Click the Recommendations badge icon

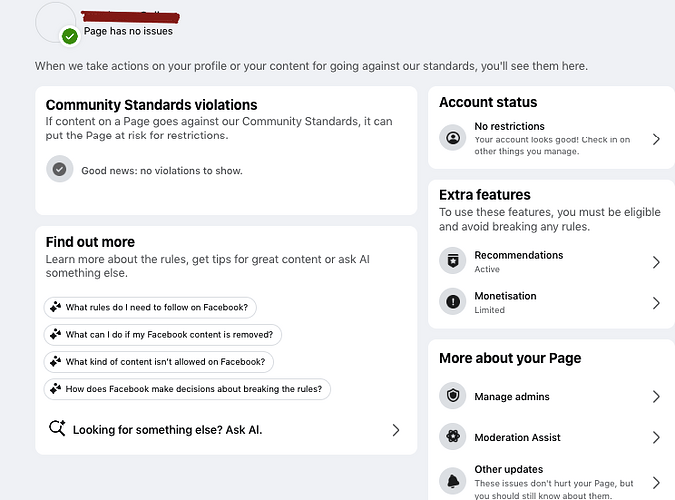tap(452, 261)
